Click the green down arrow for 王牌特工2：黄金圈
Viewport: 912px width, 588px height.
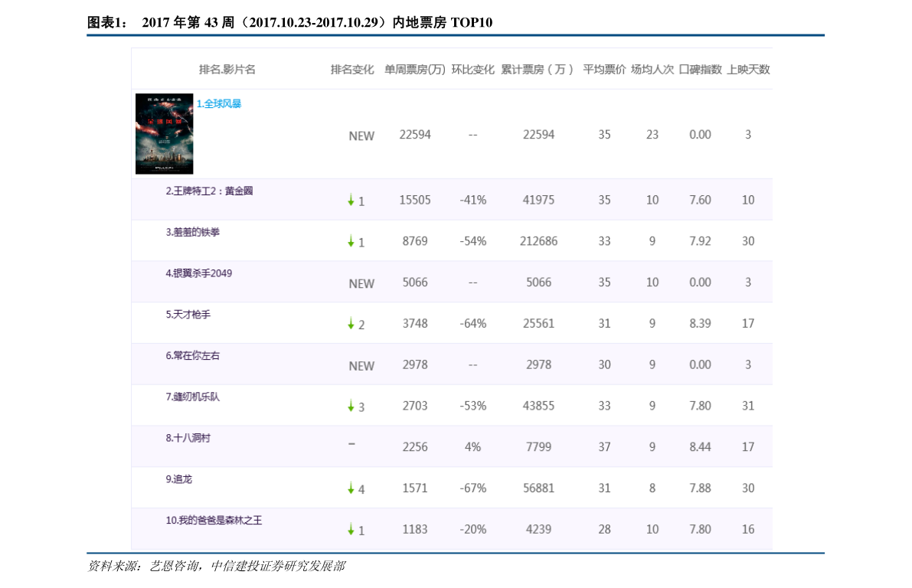click(351, 200)
